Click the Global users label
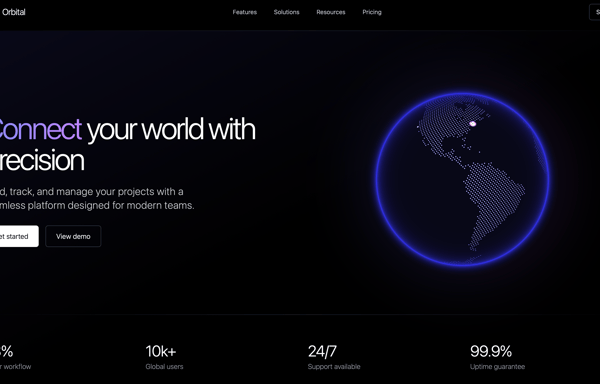The image size is (600, 384). point(164,366)
